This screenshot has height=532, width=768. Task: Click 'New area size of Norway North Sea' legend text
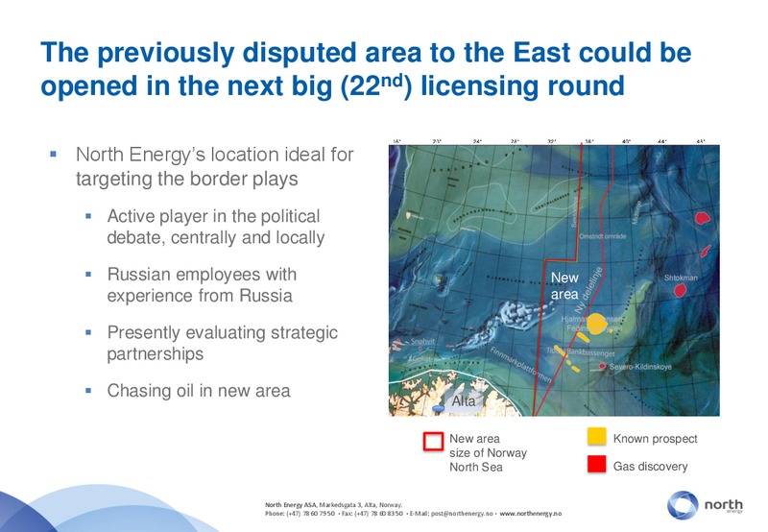(x=488, y=452)
